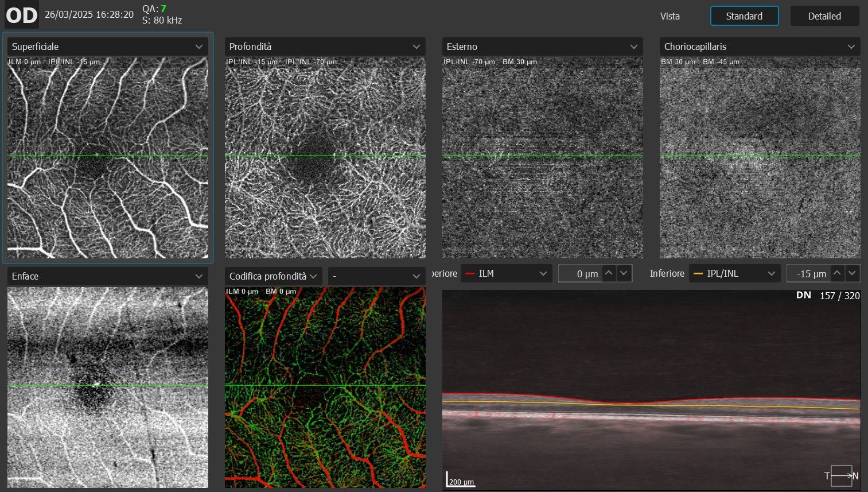
Task: Click the 157 / 320 scan counter
Action: pyautogui.click(x=839, y=296)
